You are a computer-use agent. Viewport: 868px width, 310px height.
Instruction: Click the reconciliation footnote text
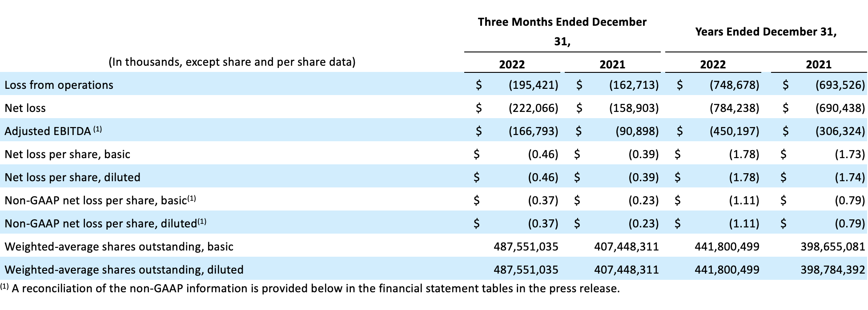(x=310, y=288)
